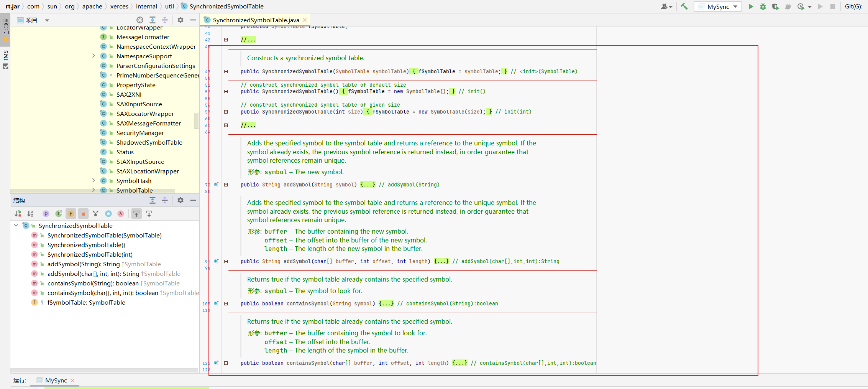Select MessageFormatter in the project tree
The height and width of the screenshot is (389, 868).
[143, 37]
